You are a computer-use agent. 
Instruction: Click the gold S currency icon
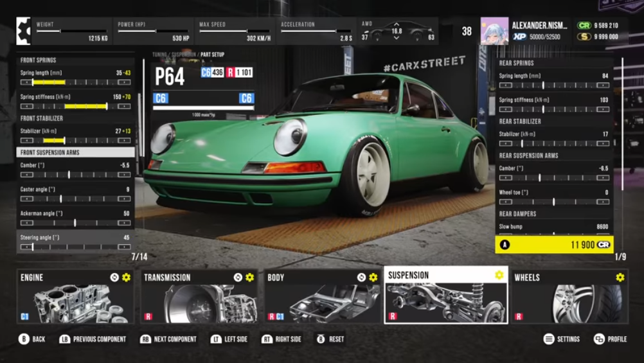tap(584, 37)
